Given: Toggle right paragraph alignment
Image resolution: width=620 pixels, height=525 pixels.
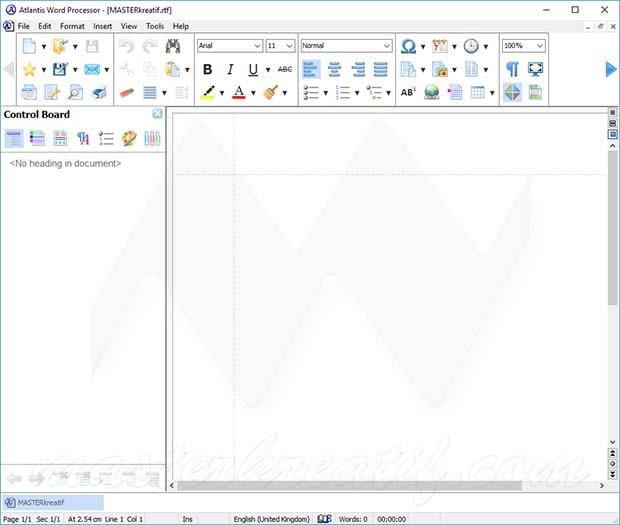Looking at the screenshot, I should [358, 70].
